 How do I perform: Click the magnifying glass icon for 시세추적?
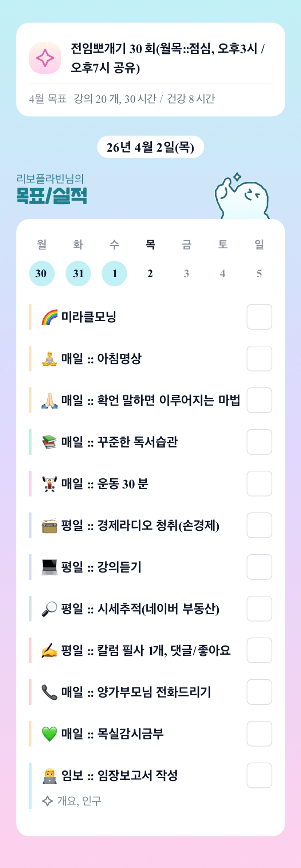click(49, 609)
